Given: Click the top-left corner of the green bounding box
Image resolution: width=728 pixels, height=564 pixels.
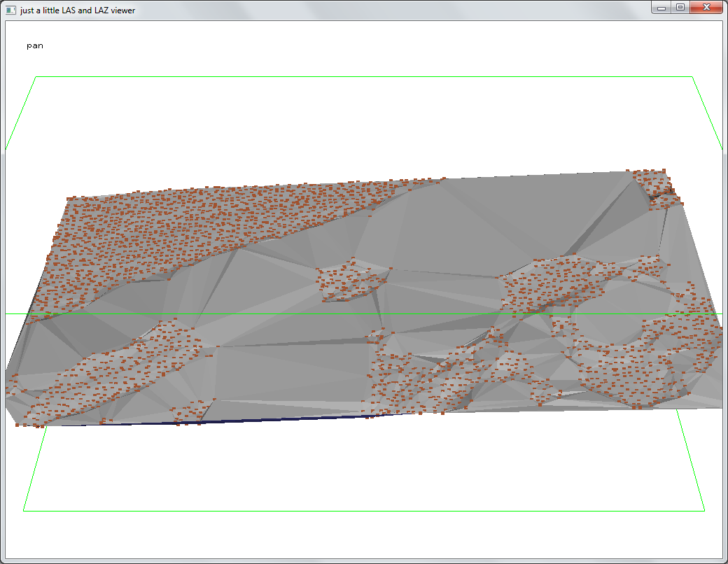Looking at the screenshot, I should coord(36,77).
